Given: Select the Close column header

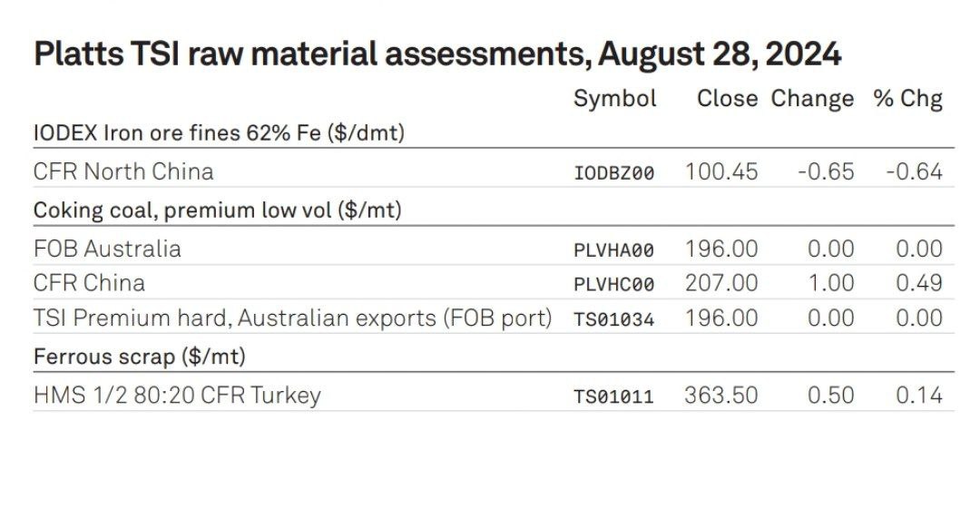Looking at the screenshot, I should coord(727,99).
